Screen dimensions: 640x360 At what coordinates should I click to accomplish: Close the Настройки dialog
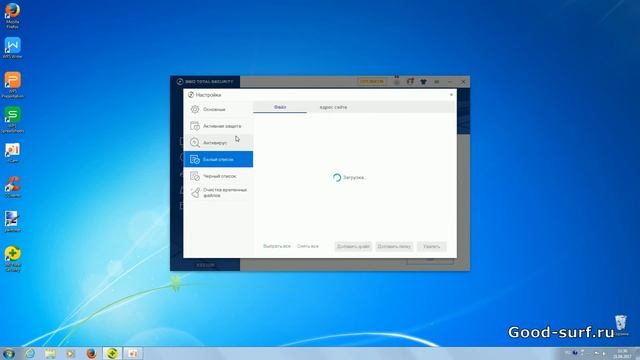pyautogui.click(x=451, y=95)
